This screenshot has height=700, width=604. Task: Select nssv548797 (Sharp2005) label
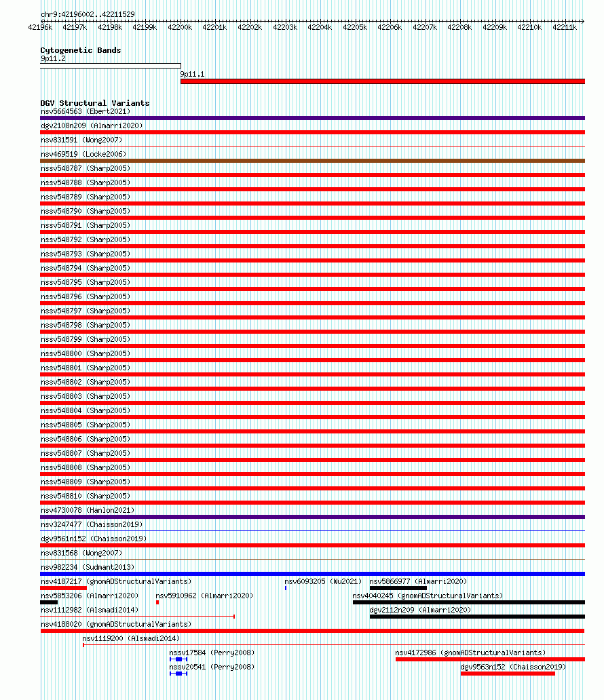point(86,311)
